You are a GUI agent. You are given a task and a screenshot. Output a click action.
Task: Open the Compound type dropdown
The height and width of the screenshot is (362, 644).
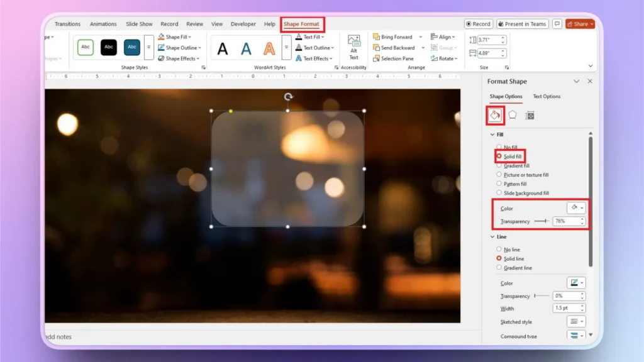pos(576,335)
